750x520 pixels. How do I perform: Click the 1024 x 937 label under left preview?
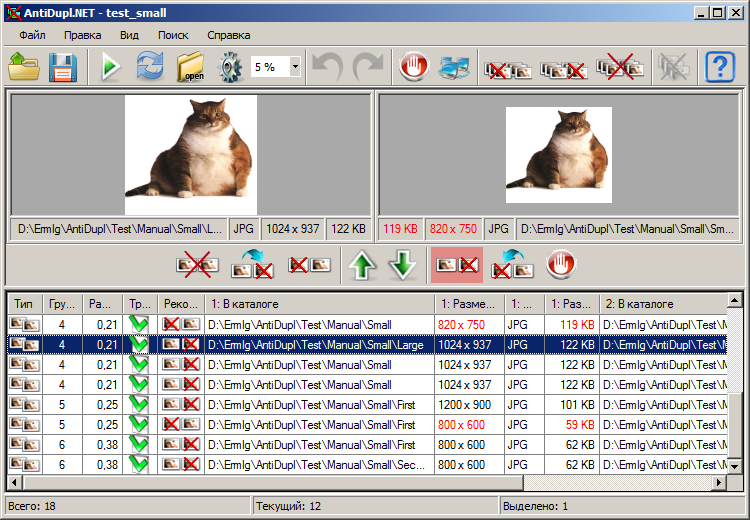click(293, 229)
